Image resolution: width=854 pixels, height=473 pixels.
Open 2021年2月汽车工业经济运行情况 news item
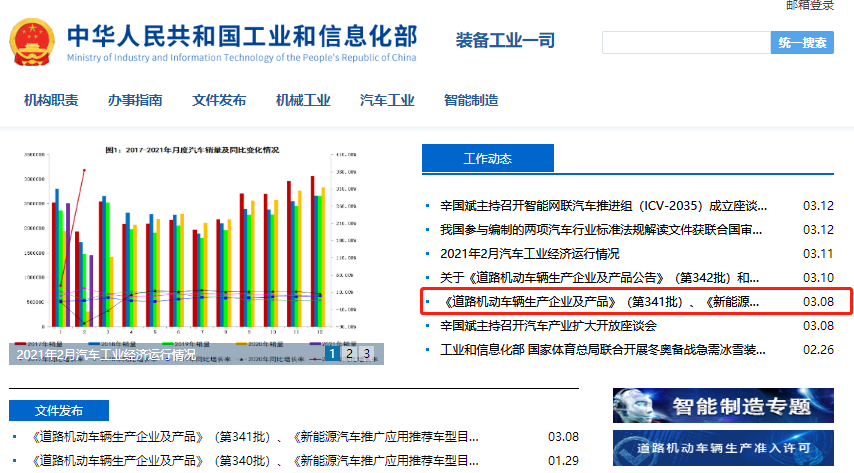click(530, 254)
